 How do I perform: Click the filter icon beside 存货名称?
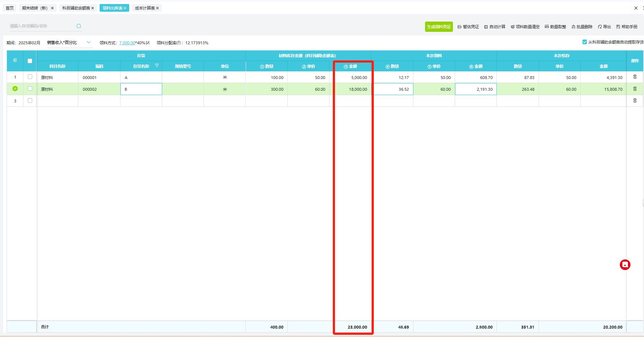tap(157, 66)
